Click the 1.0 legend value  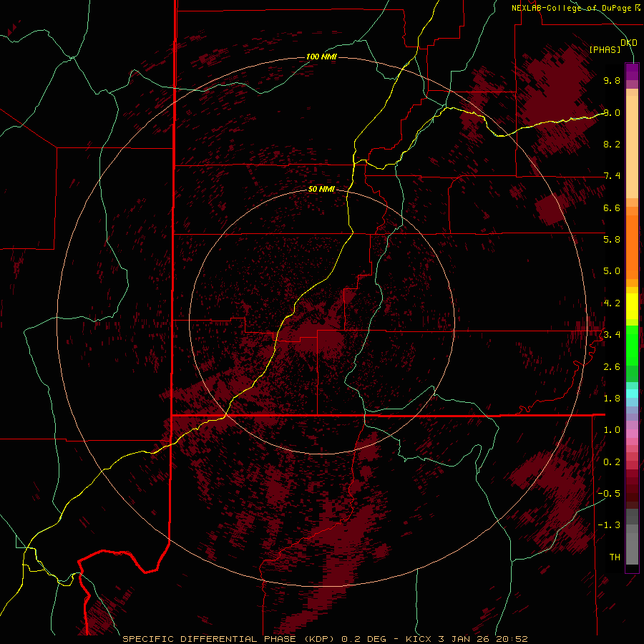(x=612, y=430)
